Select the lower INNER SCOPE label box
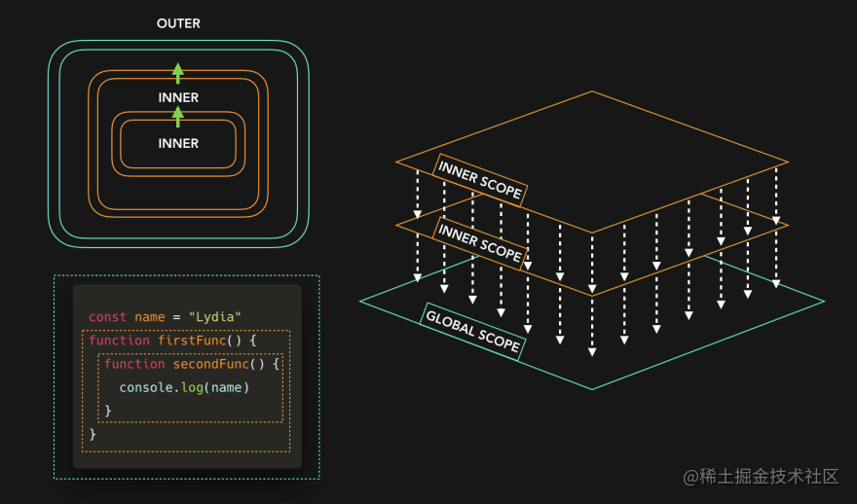 coord(480,243)
